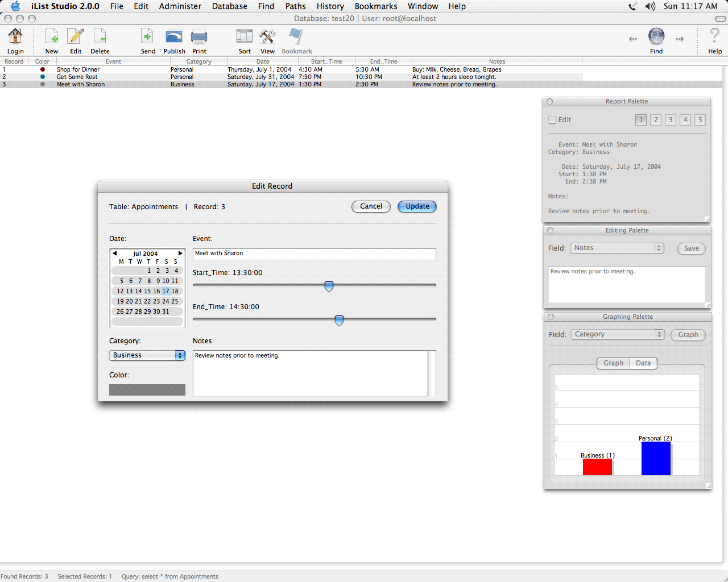
Task: Open the History menu
Action: 330,6
